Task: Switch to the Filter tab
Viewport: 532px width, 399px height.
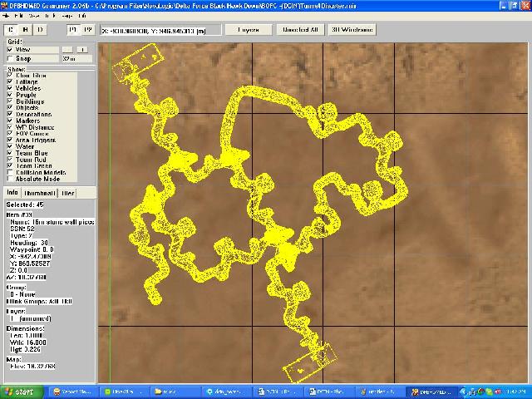Action: [x=68, y=192]
